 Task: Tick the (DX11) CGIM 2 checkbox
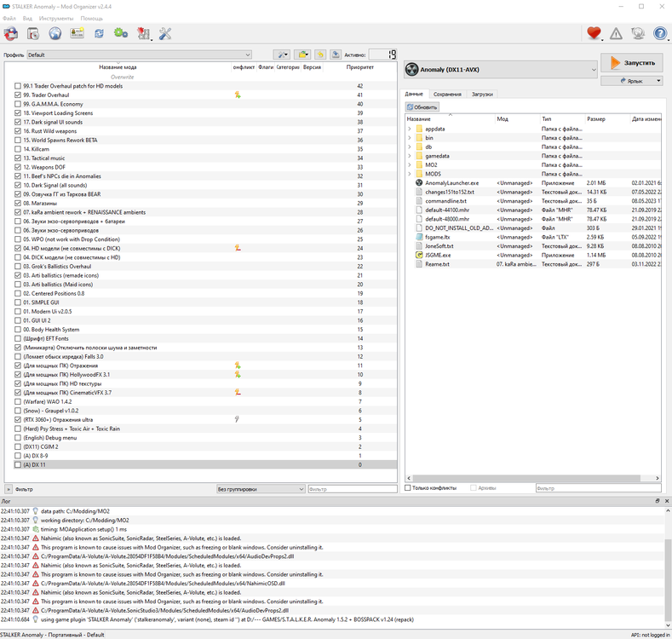coord(18,446)
